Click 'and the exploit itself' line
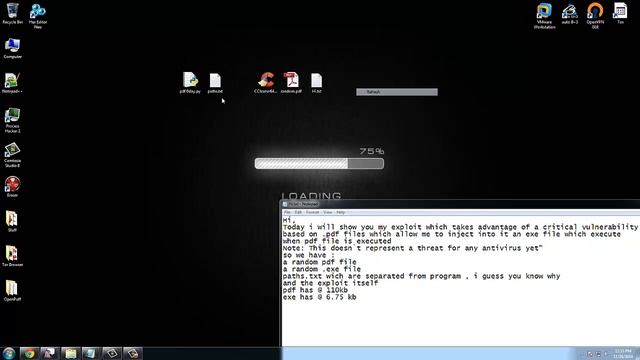 (330, 283)
